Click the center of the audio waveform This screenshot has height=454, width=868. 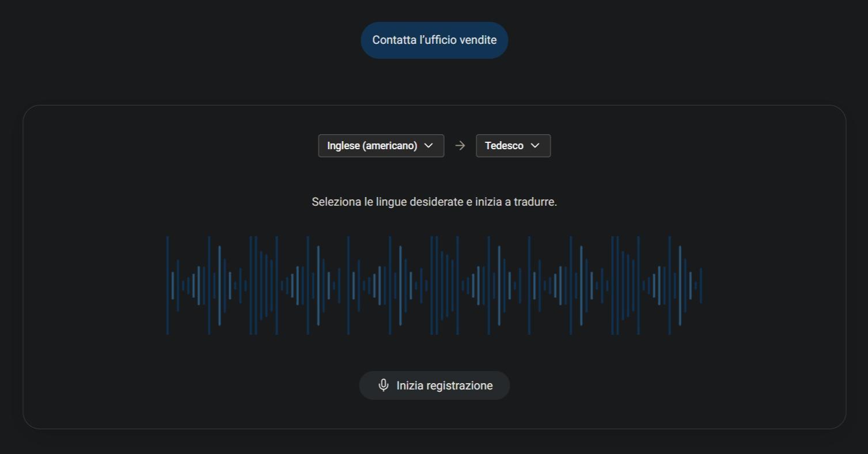434,285
